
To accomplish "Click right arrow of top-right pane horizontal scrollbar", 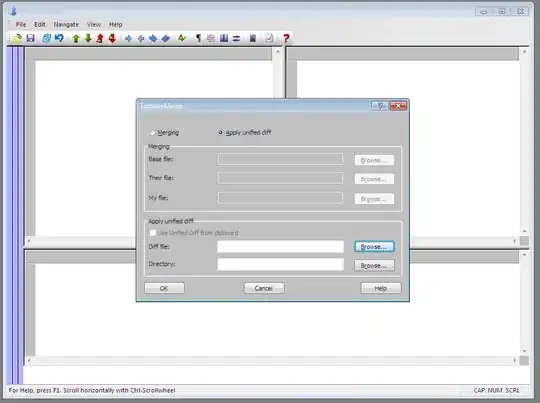I will tap(515, 241).
